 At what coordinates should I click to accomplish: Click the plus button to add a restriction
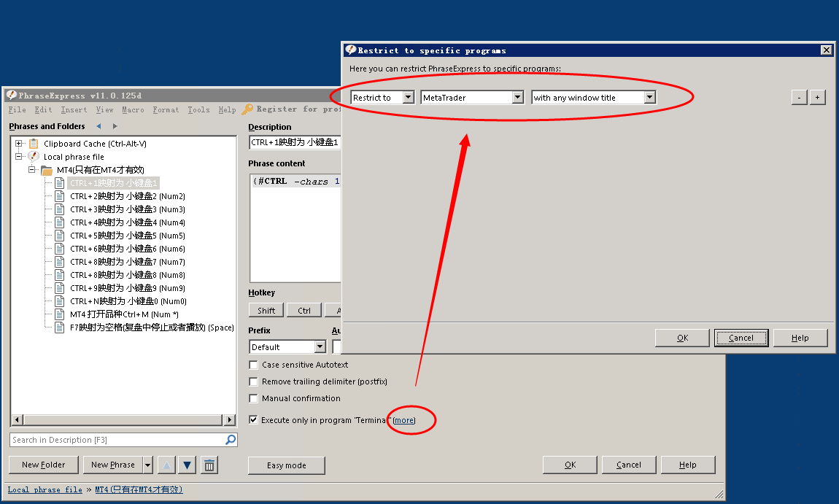coord(817,98)
